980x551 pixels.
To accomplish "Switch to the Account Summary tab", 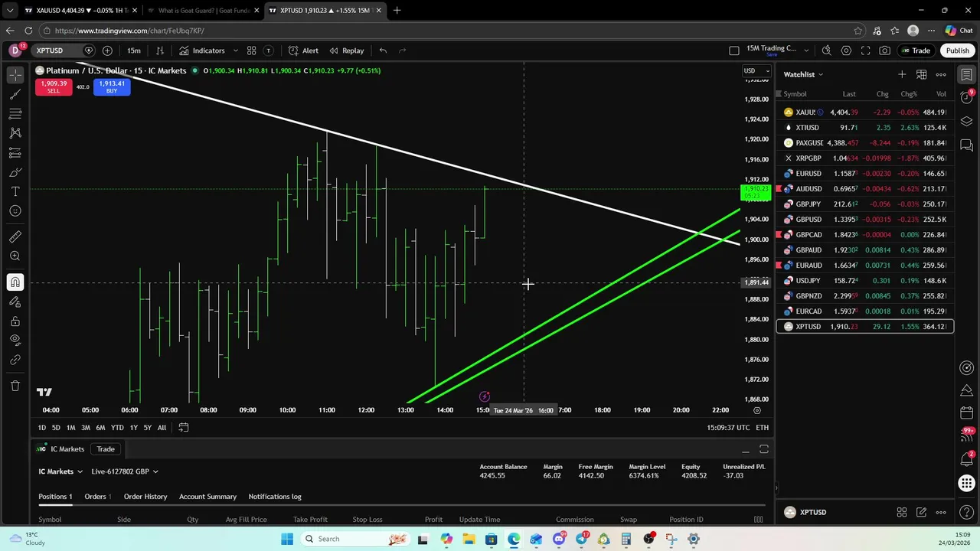I will coord(207,497).
